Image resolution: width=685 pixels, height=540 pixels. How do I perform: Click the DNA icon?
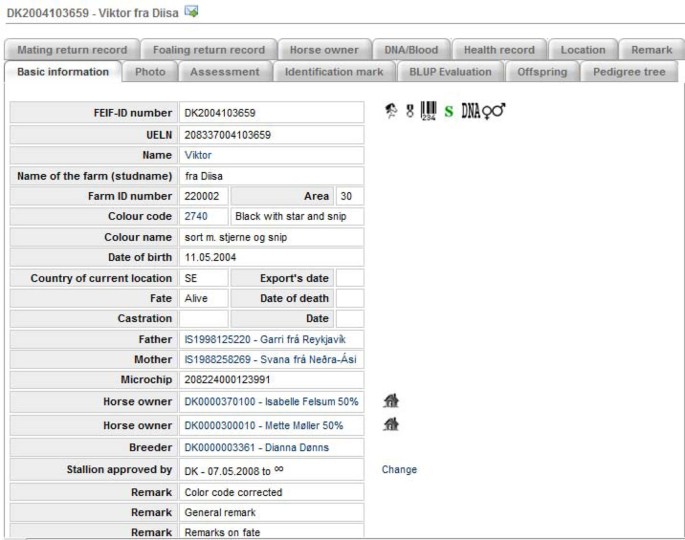pos(470,112)
